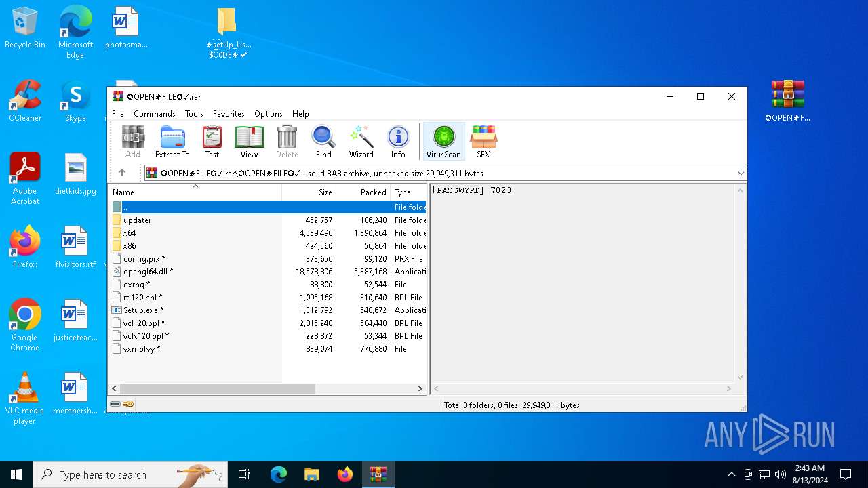
Task: Open the Options menu
Action: point(269,114)
